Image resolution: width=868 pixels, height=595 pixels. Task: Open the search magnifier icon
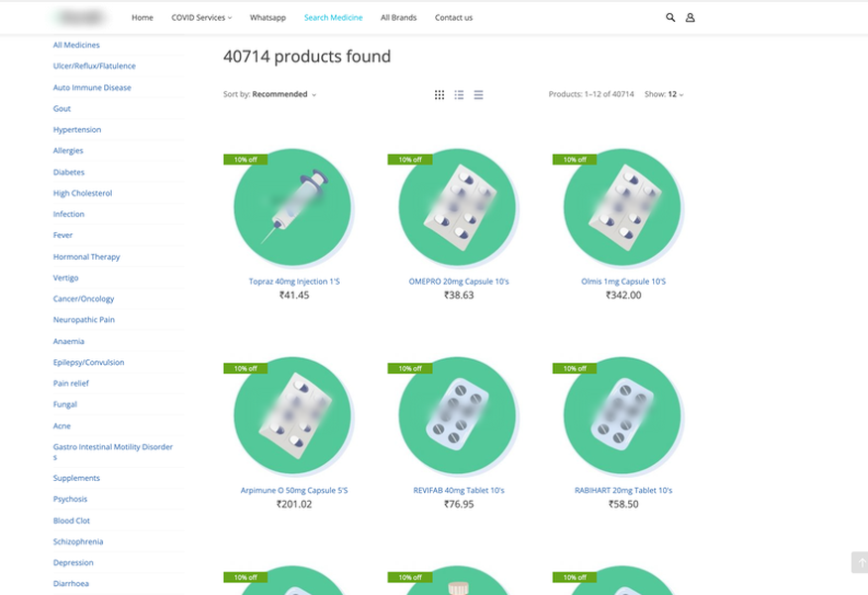(x=670, y=18)
